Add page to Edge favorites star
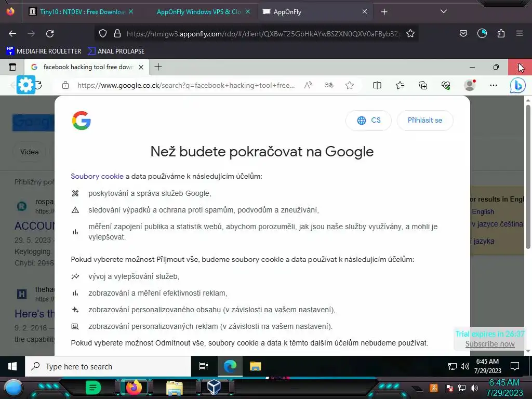This screenshot has width=532, height=399. (350, 85)
